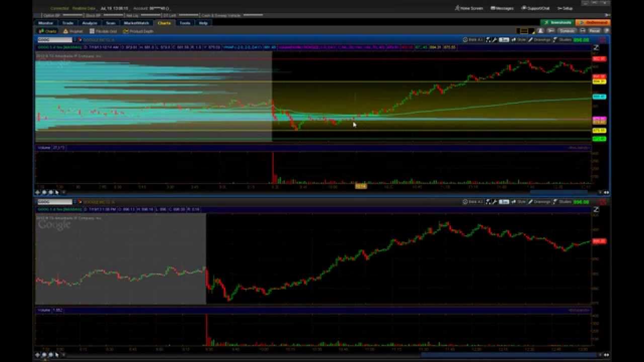Click second bottom-left tool icon of lower chart
Image resolution: width=644 pixels, height=362 pixels.
44,354
